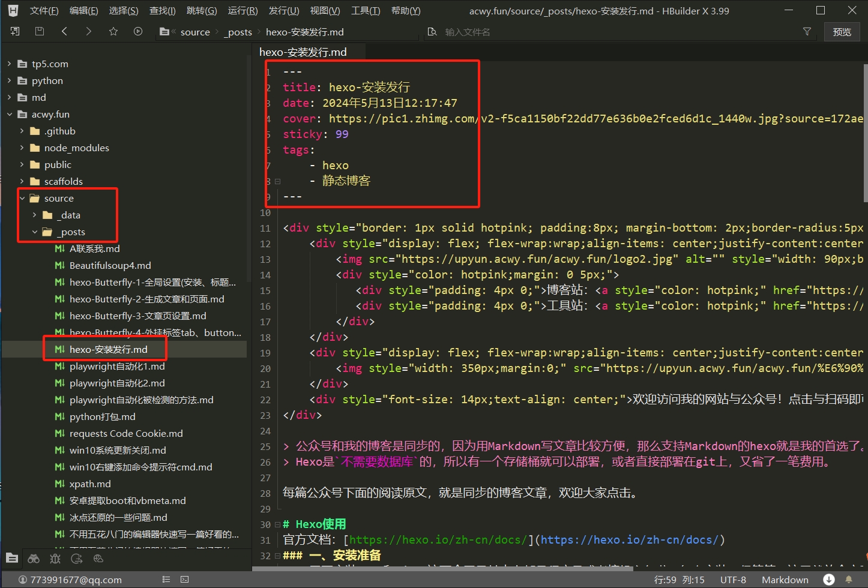Open the 视图(V) menu
This screenshot has height=588, width=868.
pos(325,10)
